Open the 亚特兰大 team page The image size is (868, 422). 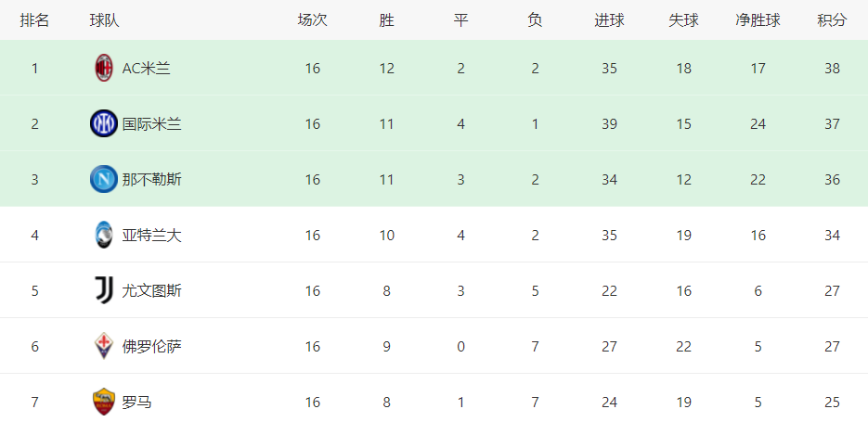click(x=151, y=236)
